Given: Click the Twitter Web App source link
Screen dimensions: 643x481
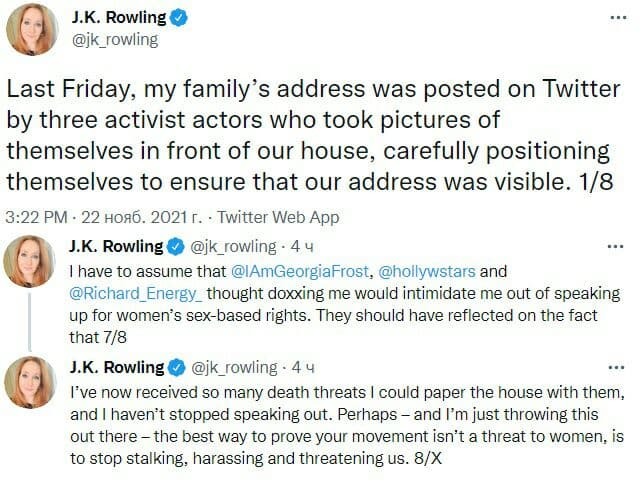Looking at the screenshot, I should tap(278, 216).
